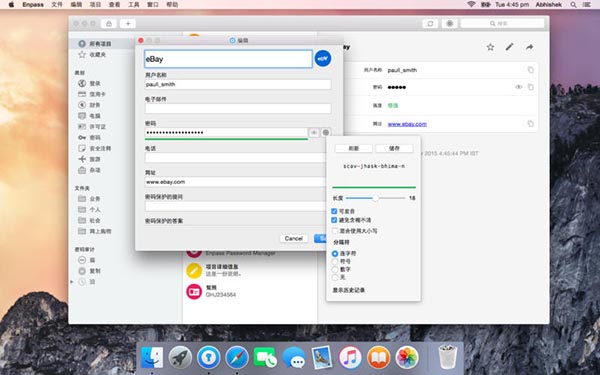
Task: Open the 文件 (File) menu
Action: tap(57, 5)
